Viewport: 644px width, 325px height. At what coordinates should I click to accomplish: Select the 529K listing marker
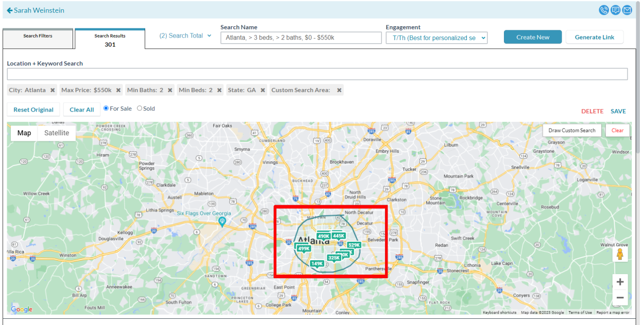[354, 245]
